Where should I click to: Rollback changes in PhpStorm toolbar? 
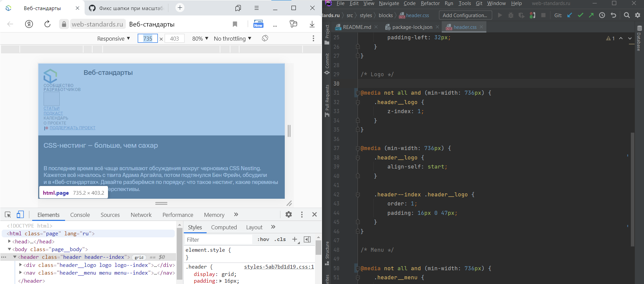(613, 15)
